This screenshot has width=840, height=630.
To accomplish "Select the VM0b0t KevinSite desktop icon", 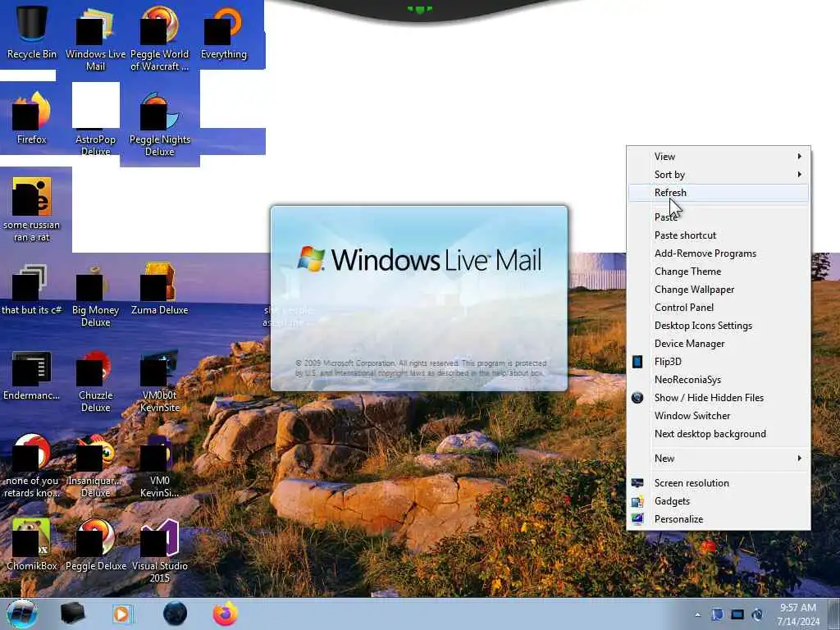I will 160,381.
